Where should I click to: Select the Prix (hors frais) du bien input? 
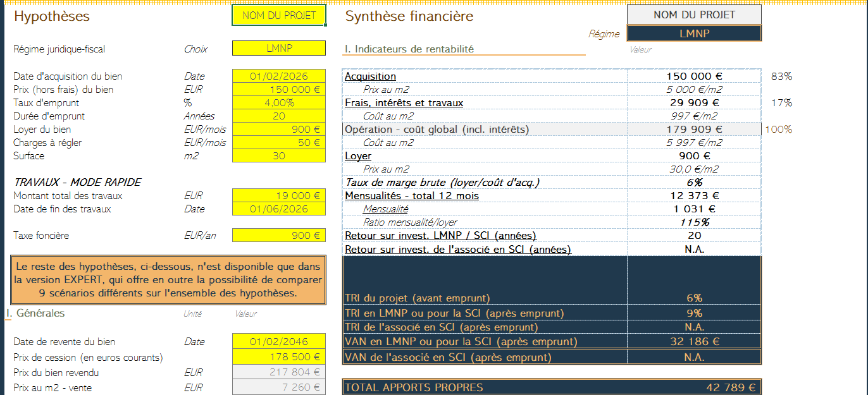279,90
